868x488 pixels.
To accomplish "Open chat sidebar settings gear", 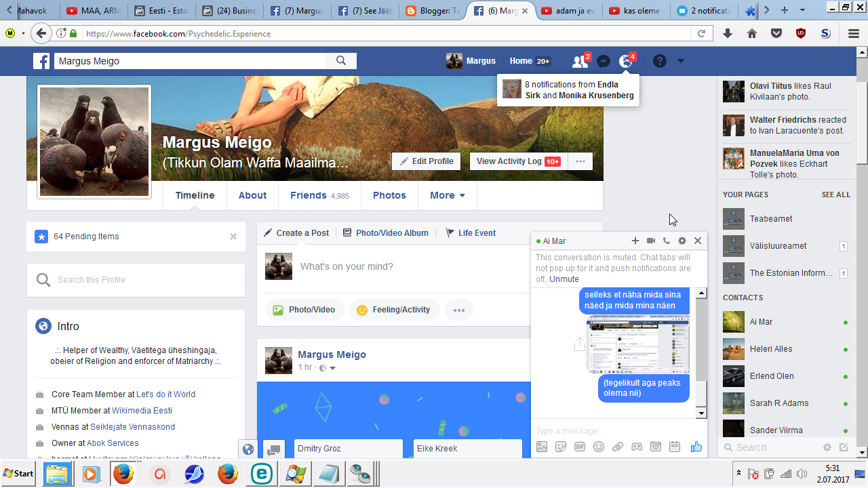I will (827, 447).
